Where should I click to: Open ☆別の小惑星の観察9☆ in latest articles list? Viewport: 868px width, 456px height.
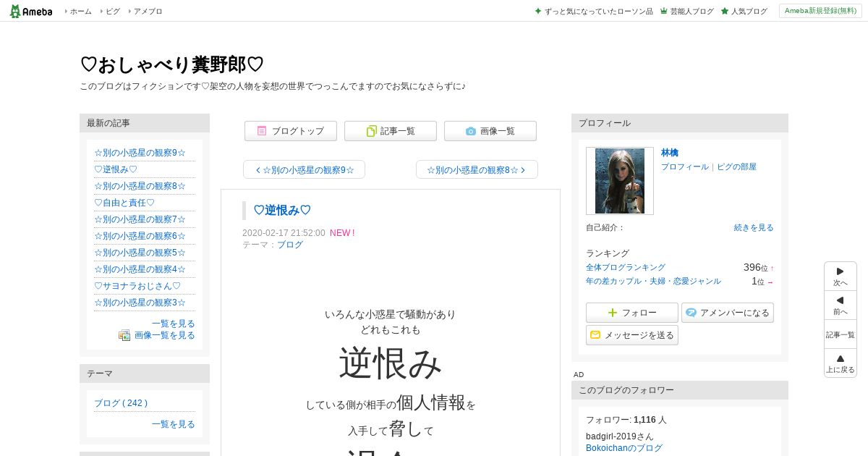click(140, 153)
